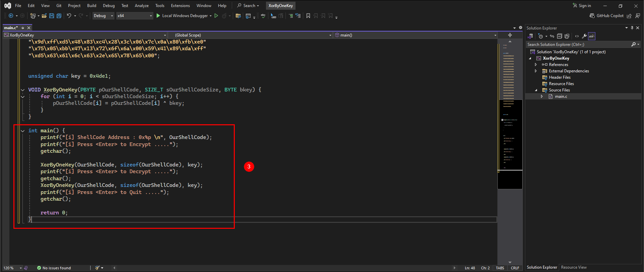Open Properties wrench icon in Solution Explorer
The width and height of the screenshot is (644, 272).
[x=584, y=36]
